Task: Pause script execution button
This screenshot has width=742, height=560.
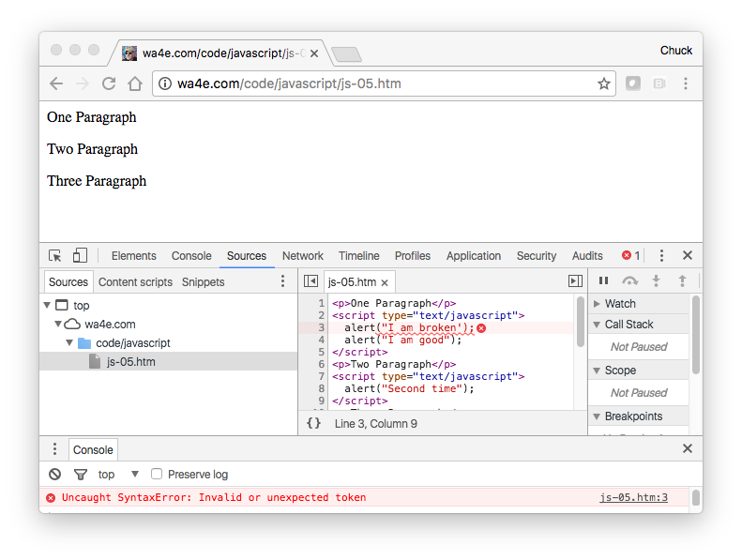Action: pyautogui.click(x=603, y=280)
